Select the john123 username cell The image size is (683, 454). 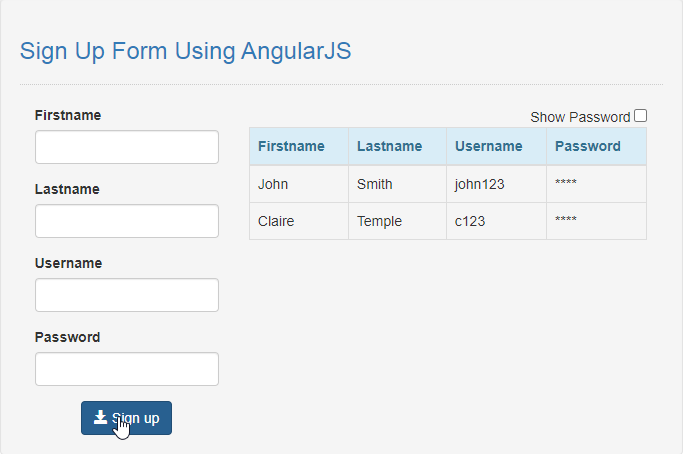[496, 184]
